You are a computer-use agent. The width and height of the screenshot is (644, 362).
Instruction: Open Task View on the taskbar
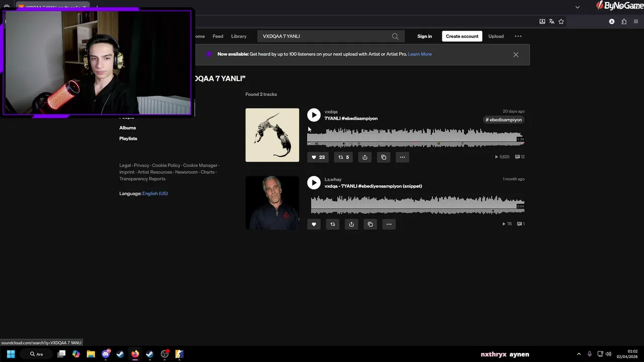(x=61, y=354)
